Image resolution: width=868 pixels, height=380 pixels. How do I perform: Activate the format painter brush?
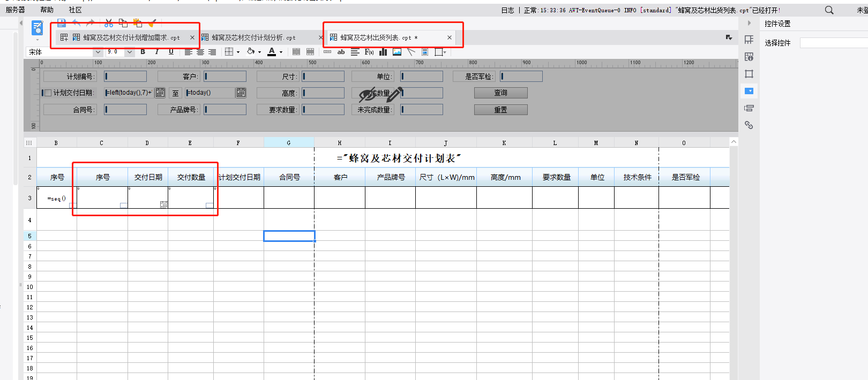point(152,23)
